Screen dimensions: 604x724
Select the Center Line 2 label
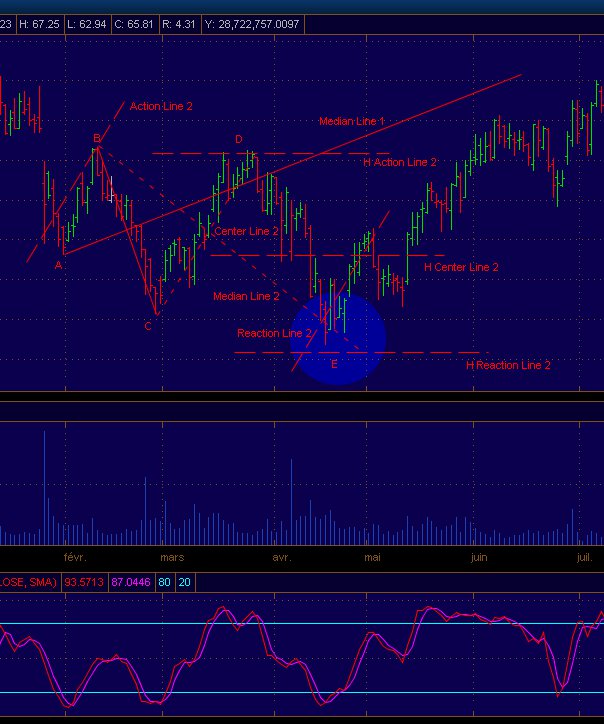tap(246, 231)
